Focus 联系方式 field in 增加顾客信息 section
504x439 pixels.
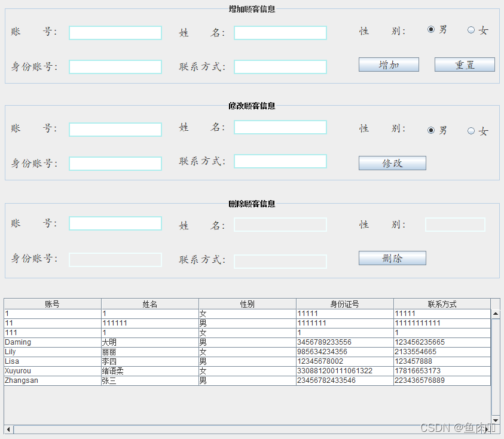tap(280, 67)
